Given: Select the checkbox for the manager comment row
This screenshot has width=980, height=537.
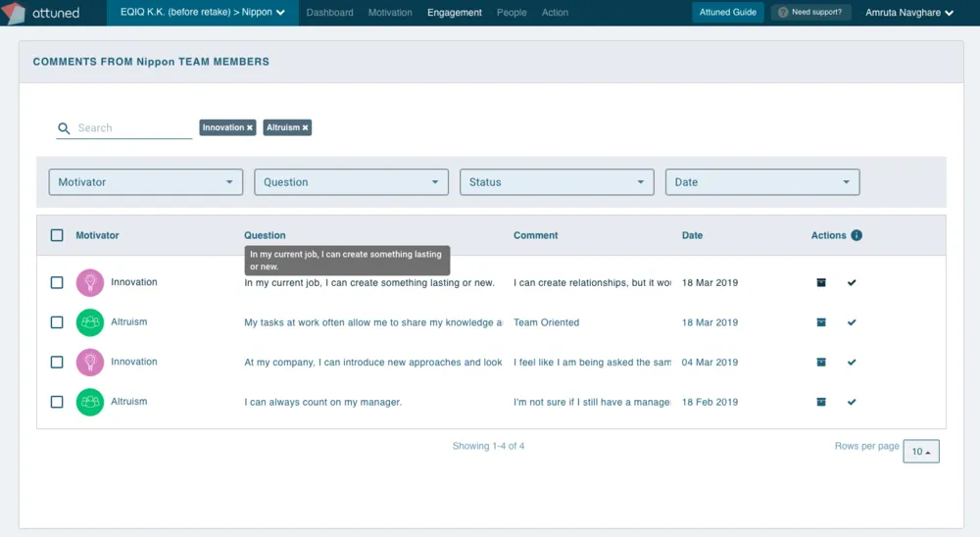Looking at the screenshot, I should click(57, 402).
